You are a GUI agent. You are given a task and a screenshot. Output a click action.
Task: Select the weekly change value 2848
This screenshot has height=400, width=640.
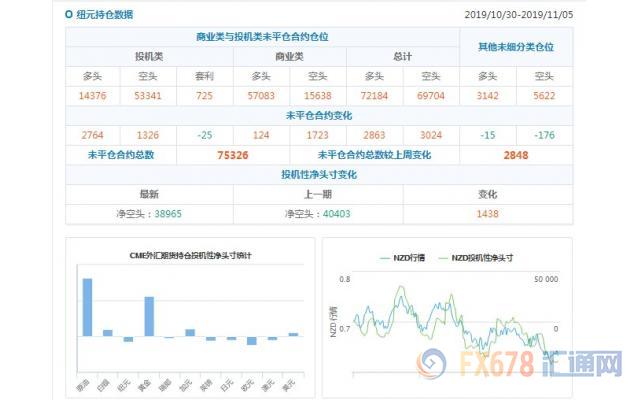point(516,156)
